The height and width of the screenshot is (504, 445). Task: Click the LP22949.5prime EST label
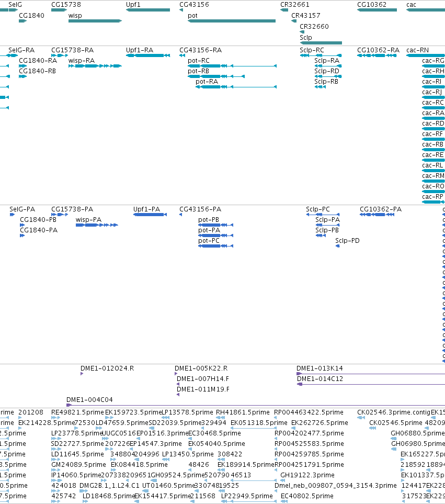click(x=247, y=496)
